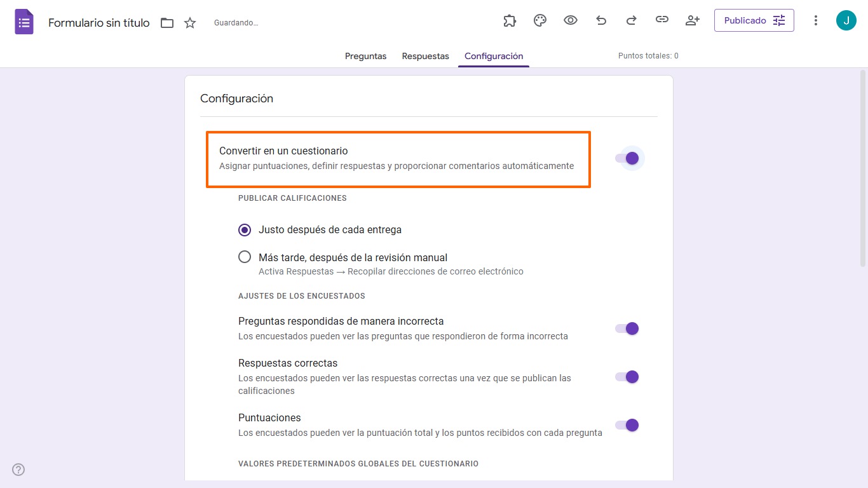Redo the last change
Viewport: 868px width, 488px height.
coord(631,20)
